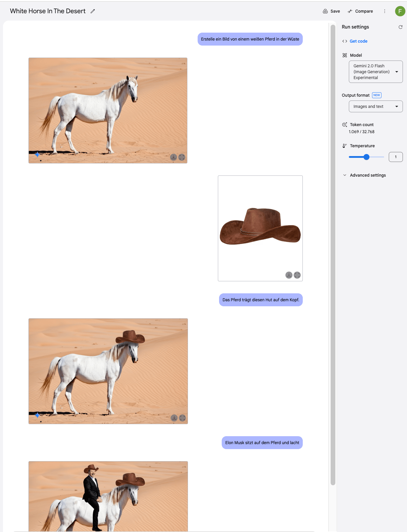407x532 pixels.
Task: Open the green F account avatar
Action: [400, 11]
